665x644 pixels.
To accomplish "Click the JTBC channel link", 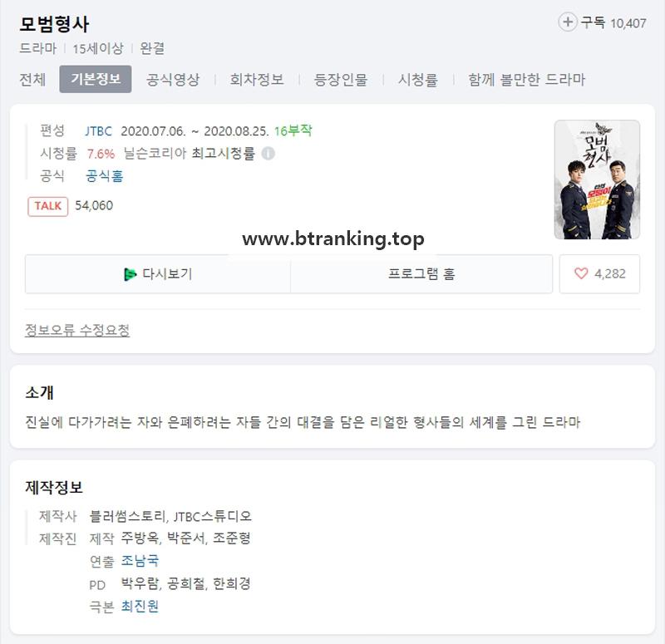I will pos(98,131).
